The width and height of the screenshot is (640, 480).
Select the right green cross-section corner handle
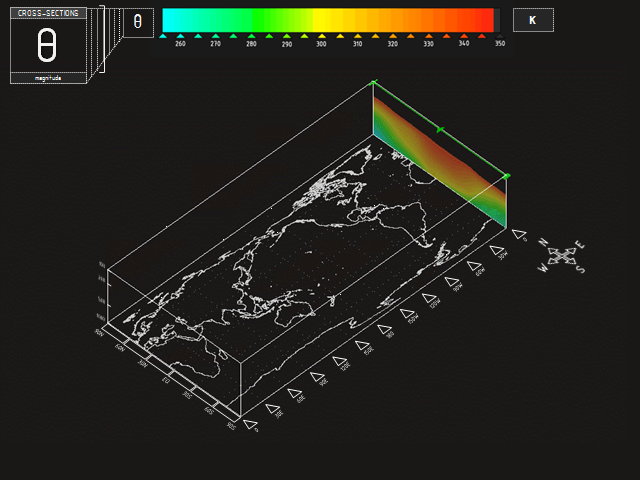(507, 176)
